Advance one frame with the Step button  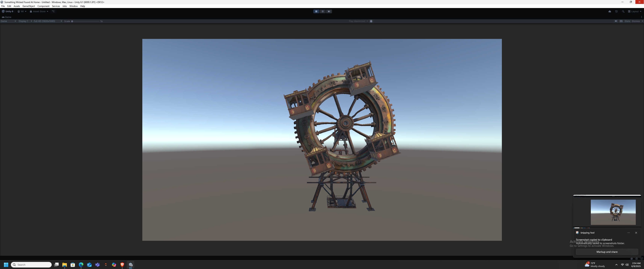[329, 11]
